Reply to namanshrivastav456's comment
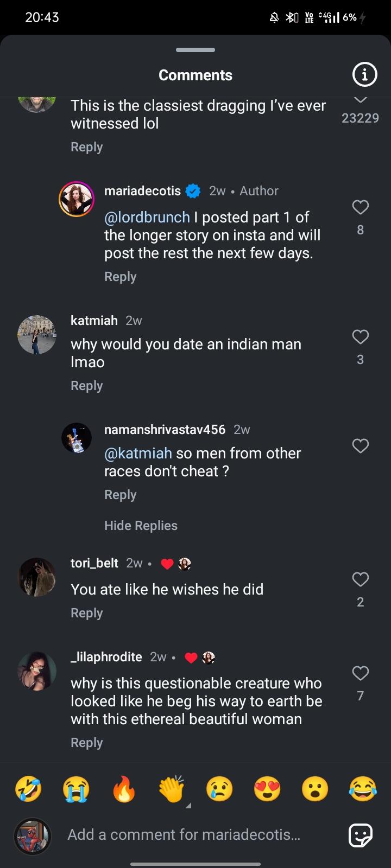391x868 pixels. click(120, 495)
